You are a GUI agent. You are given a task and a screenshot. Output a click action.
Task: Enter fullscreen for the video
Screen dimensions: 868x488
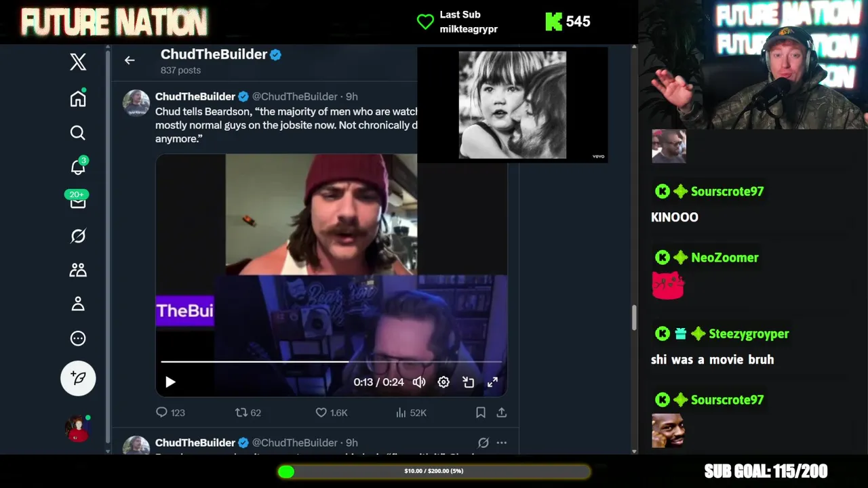click(492, 382)
